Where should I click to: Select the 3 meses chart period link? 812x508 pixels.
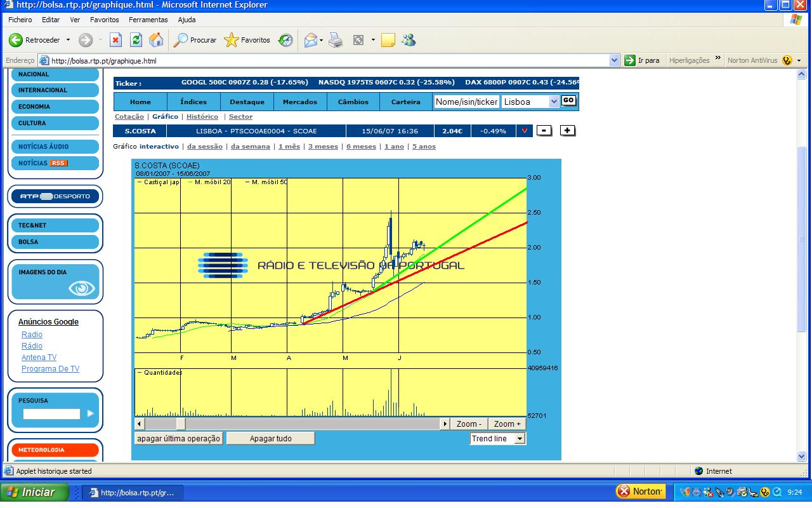323,147
